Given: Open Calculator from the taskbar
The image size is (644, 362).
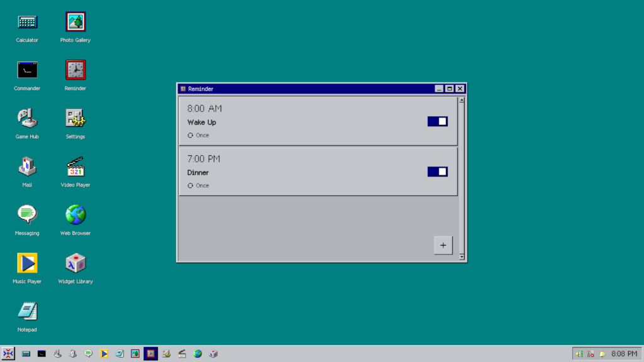Looking at the screenshot, I should pyautogui.click(x=26, y=354).
